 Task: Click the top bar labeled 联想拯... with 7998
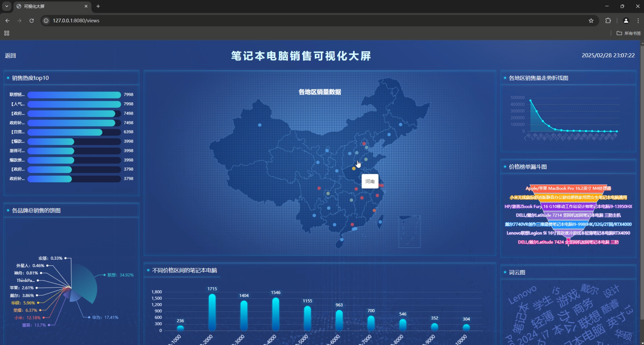[x=74, y=95]
